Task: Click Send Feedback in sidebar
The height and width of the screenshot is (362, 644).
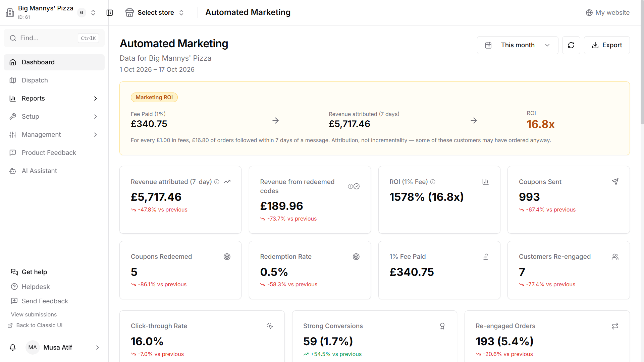Action: 39,301
